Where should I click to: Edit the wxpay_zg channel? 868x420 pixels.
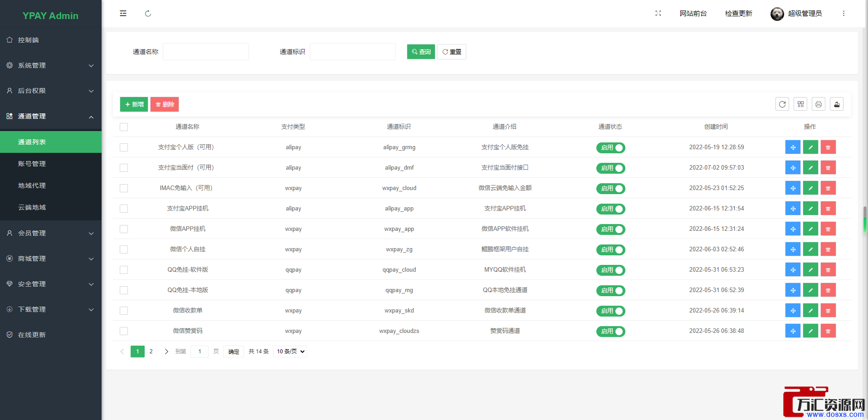click(x=810, y=249)
